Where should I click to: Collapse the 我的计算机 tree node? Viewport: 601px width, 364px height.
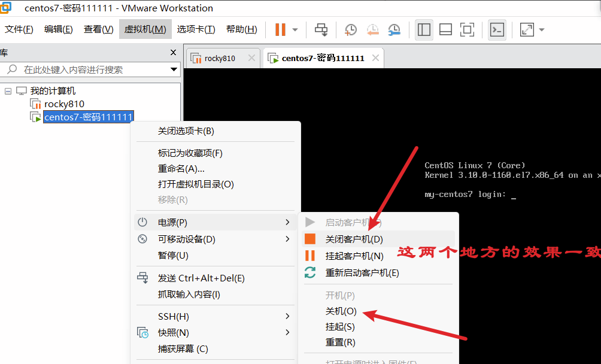(x=8, y=91)
